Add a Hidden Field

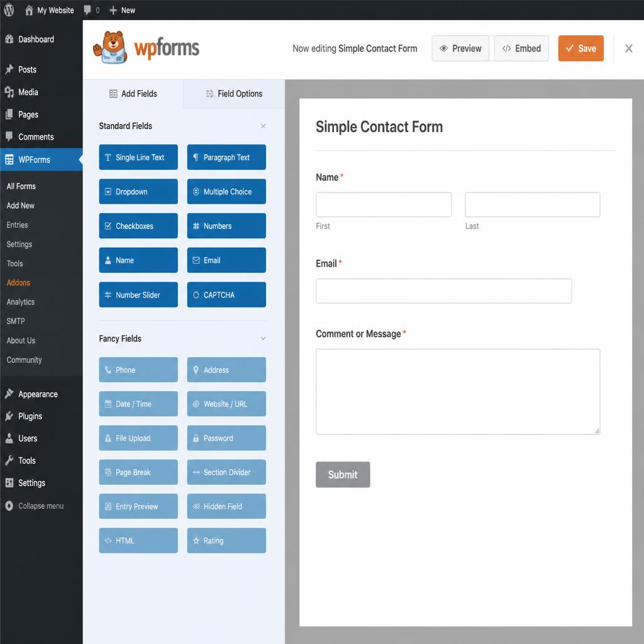226,506
